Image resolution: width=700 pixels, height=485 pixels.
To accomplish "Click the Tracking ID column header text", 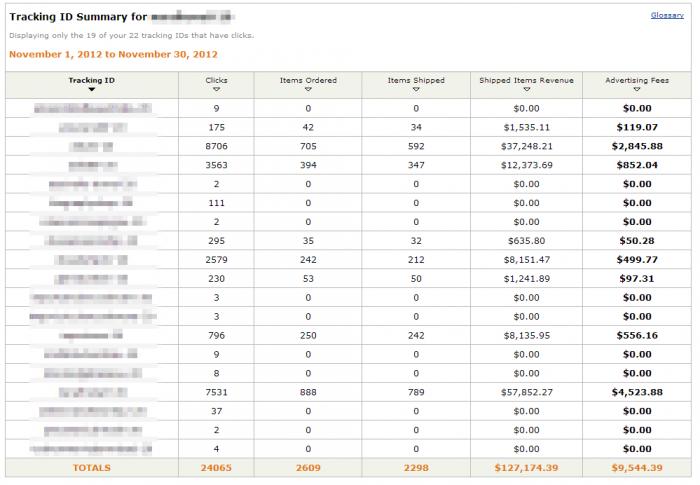I will click(x=91, y=80).
